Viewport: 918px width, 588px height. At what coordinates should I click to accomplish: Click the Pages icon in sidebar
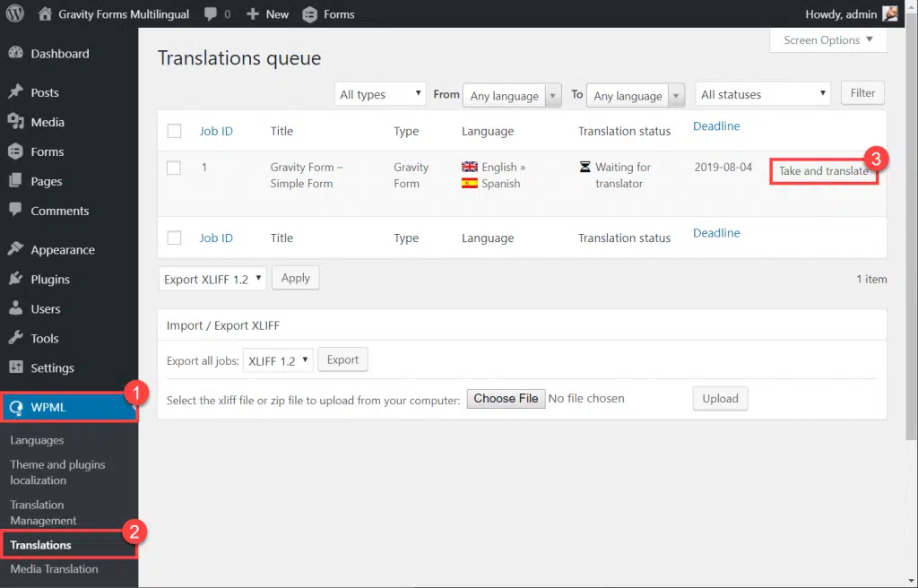point(16,180)
